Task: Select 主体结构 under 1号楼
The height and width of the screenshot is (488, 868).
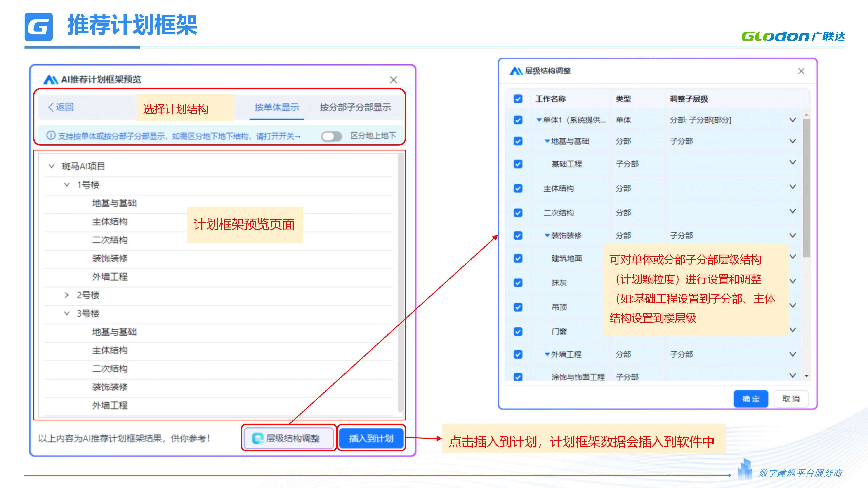Action: (110, 222)
